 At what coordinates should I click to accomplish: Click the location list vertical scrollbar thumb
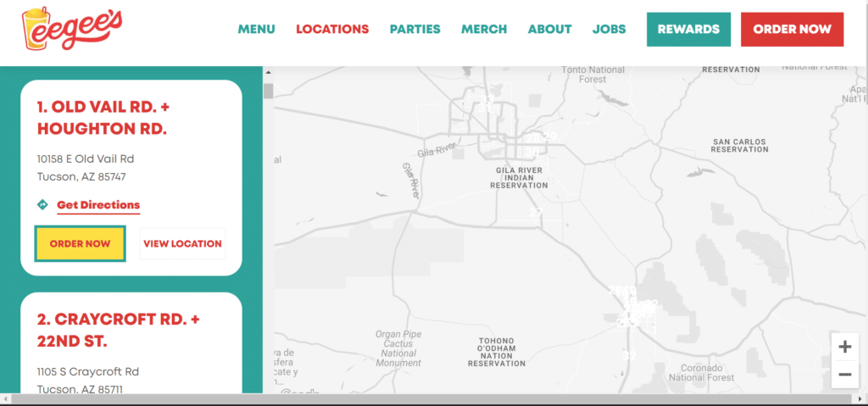(268, 92)
